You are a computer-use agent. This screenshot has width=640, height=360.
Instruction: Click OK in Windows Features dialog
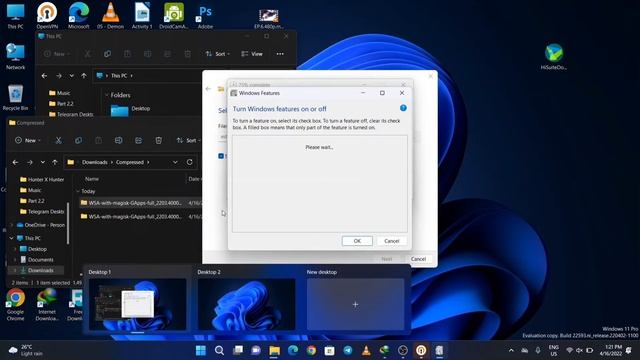pos(357,241)
